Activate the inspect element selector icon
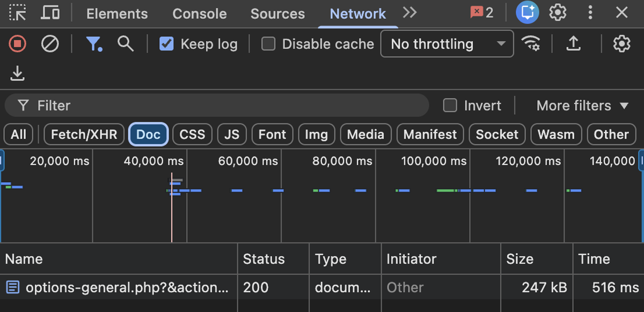This screenshot has width=644, height=312. (18, 13)
